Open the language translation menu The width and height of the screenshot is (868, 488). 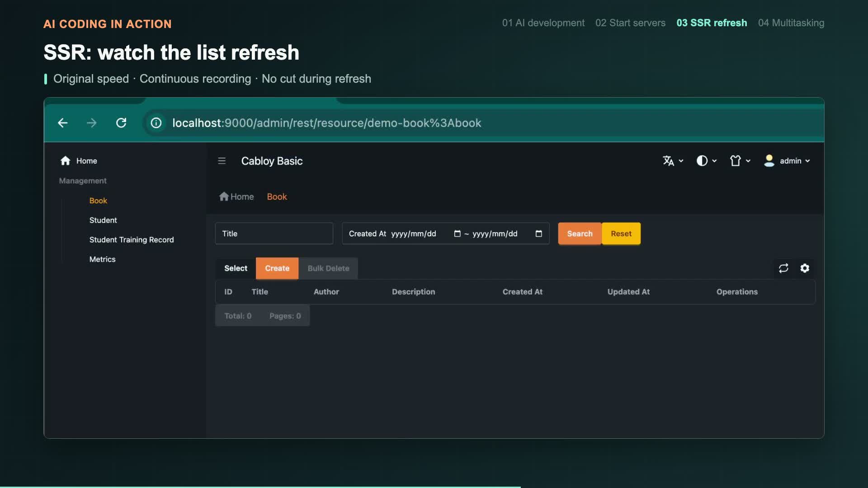pos(673,161)
